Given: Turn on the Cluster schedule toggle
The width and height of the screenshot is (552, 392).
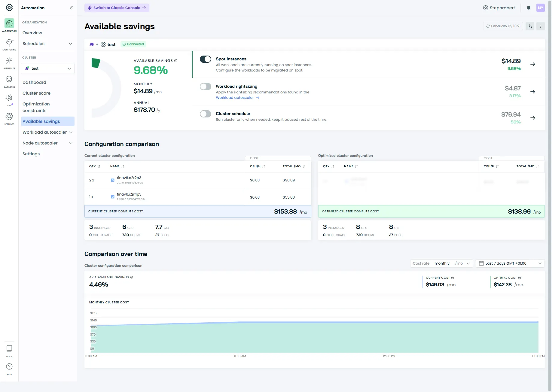Looking at the screenshot, I should (206, 114).
